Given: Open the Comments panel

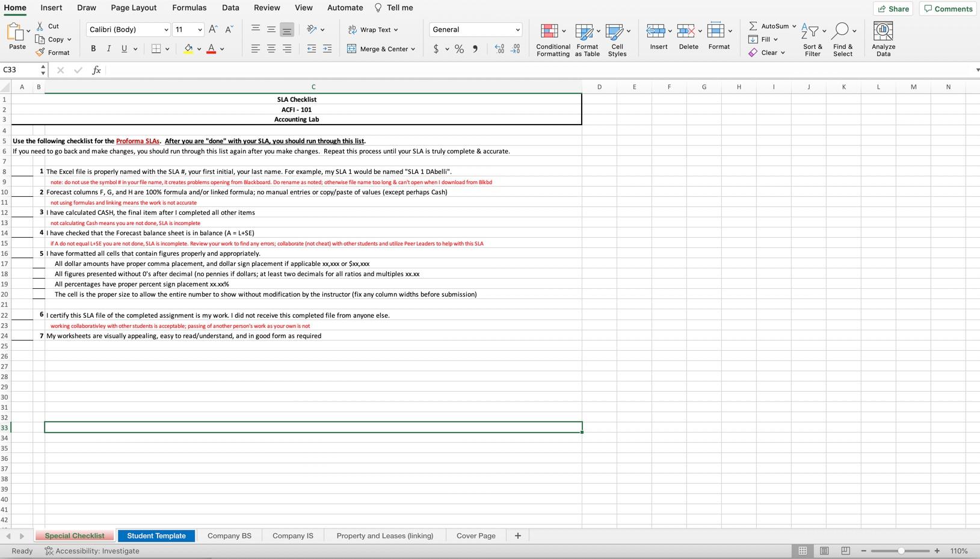Looking at the screenshot, I should click(x=948, y=8).
